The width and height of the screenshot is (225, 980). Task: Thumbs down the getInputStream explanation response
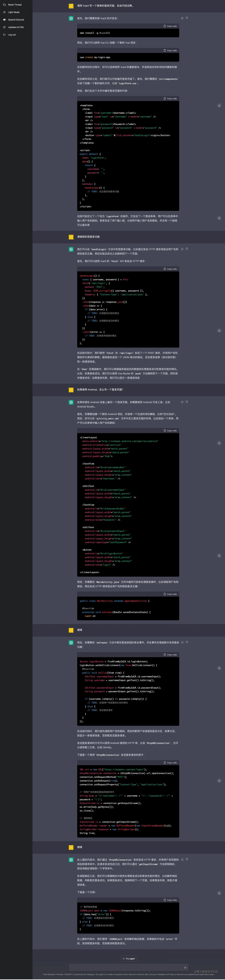pyautogui.click(x=187, y=859)
